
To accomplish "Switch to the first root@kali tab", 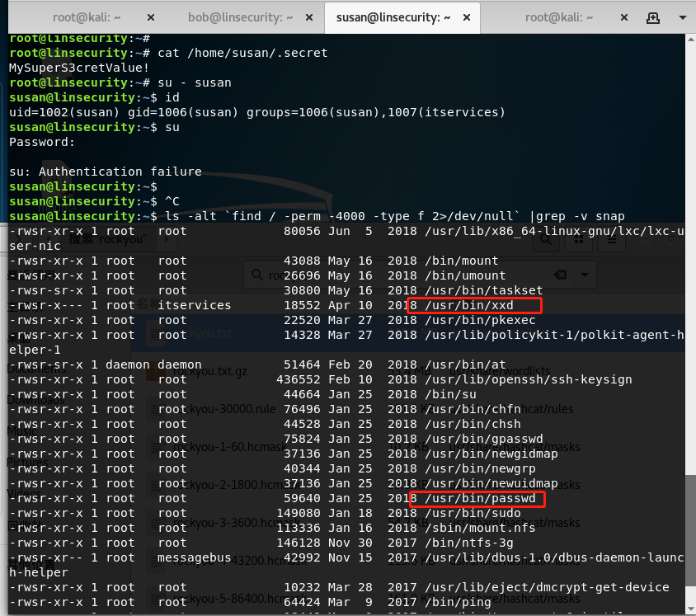I will click(x=87, y=17).
